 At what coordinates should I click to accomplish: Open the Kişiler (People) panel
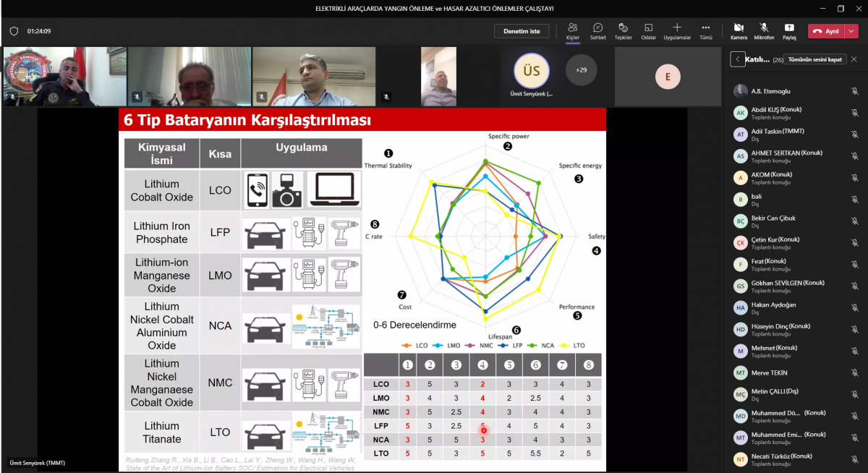pos(572,31)
